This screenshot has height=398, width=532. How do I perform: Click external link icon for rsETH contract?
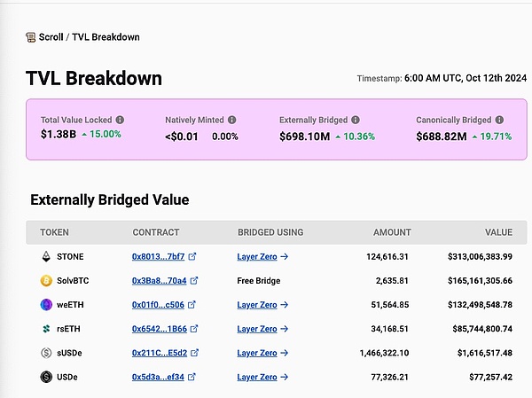tap(194, 329)
